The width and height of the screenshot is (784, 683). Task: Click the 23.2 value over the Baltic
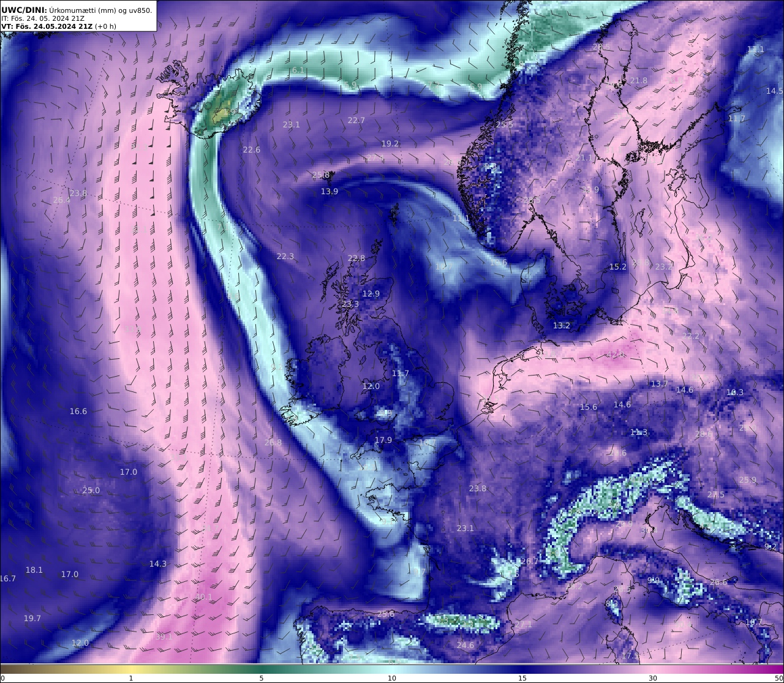(x=663, y=267)
